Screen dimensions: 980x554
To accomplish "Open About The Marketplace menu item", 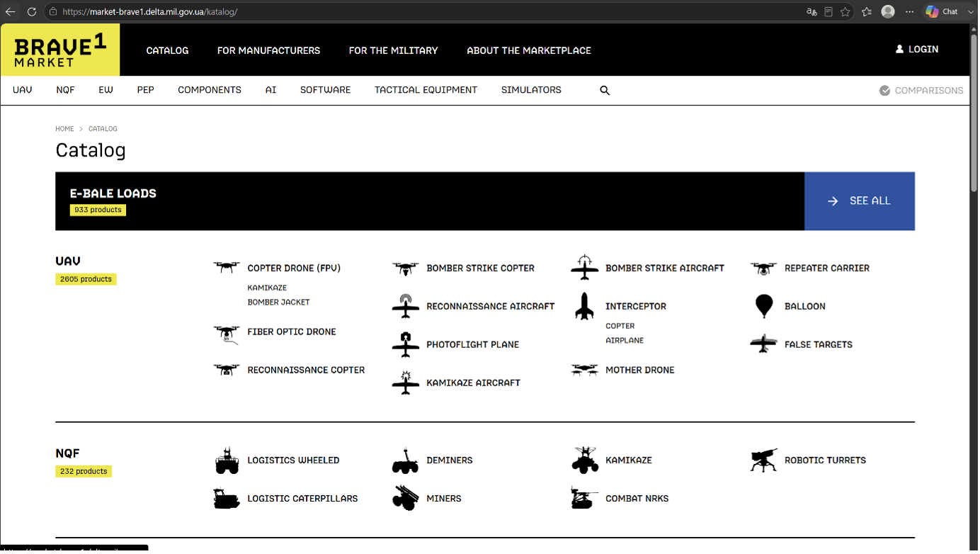I will point(529,50).
